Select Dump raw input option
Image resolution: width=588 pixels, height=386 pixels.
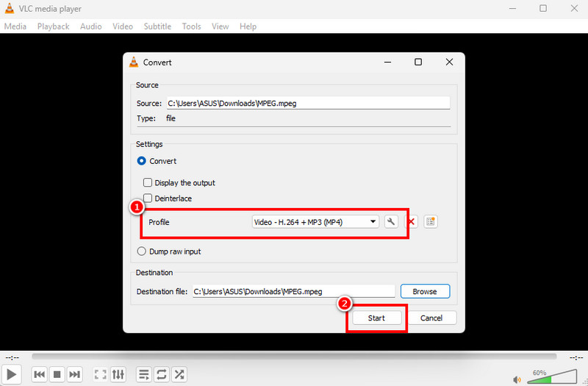click(141, 251)
